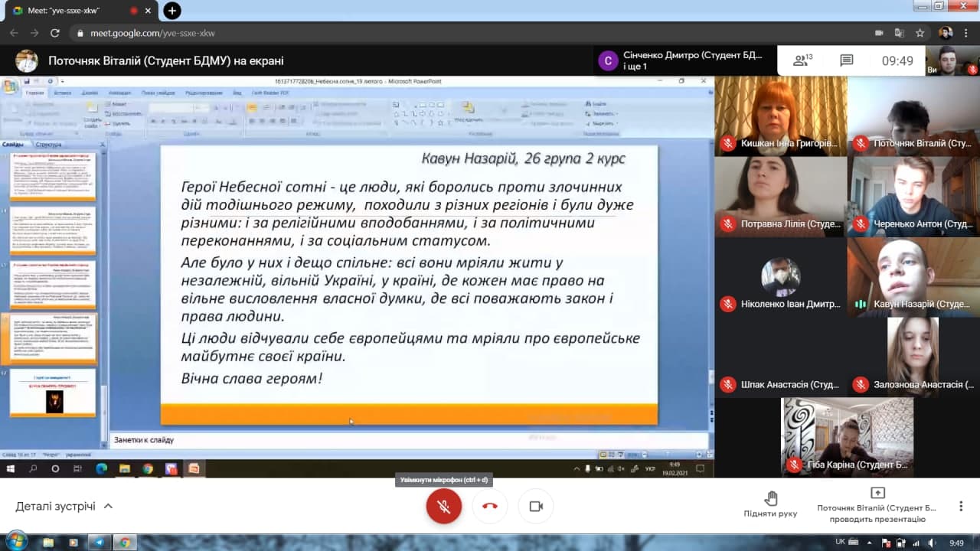The height and width of the screenshot is (551, 980).
Task: Raise hand via Підняти руку
Action: [x=770, y=504]
